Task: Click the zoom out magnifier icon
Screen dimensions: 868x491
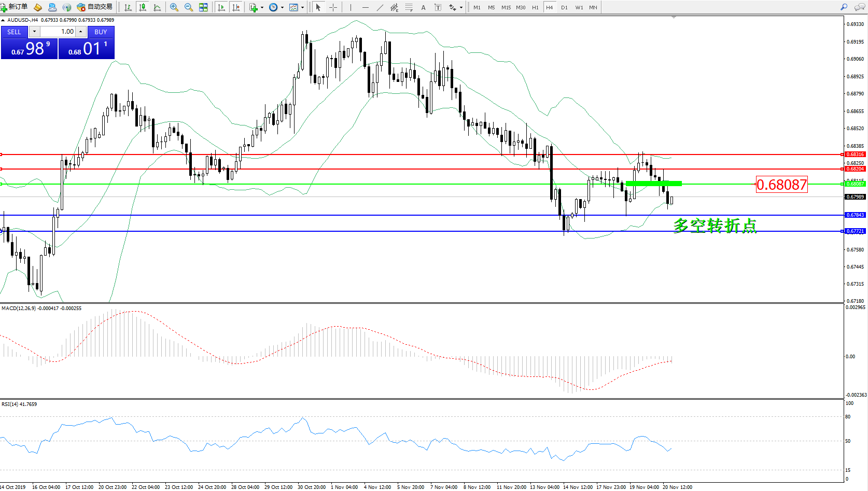Action: (x=189, y=7)
